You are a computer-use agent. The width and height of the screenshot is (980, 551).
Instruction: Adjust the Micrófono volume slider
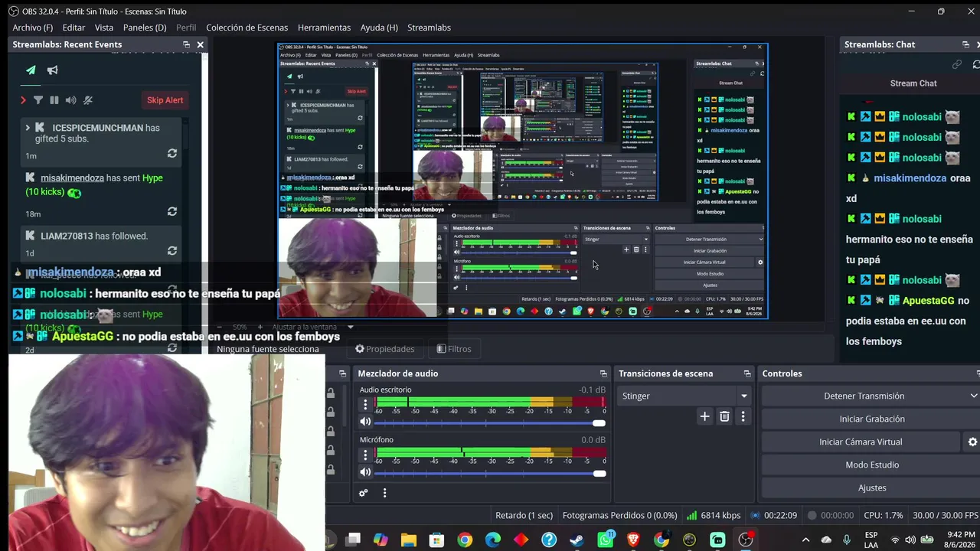coord(489,473)
